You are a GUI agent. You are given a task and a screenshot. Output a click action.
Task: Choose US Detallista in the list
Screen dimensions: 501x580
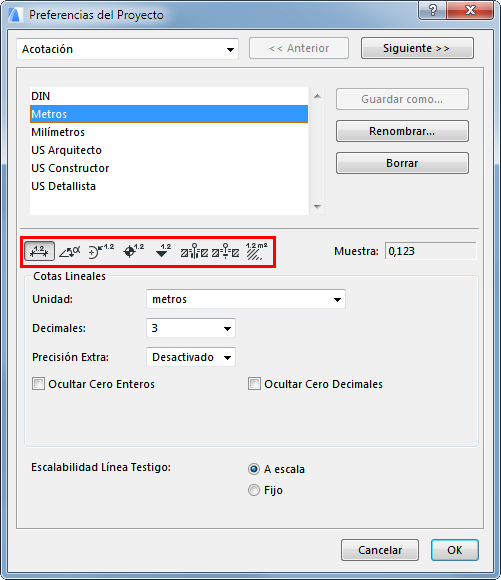tap(169, 186)
